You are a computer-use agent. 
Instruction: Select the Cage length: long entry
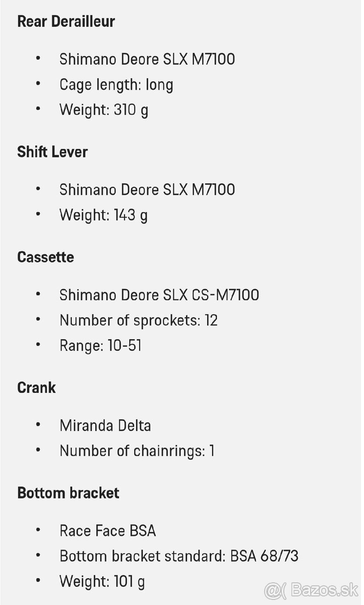[x=116, y=85]
